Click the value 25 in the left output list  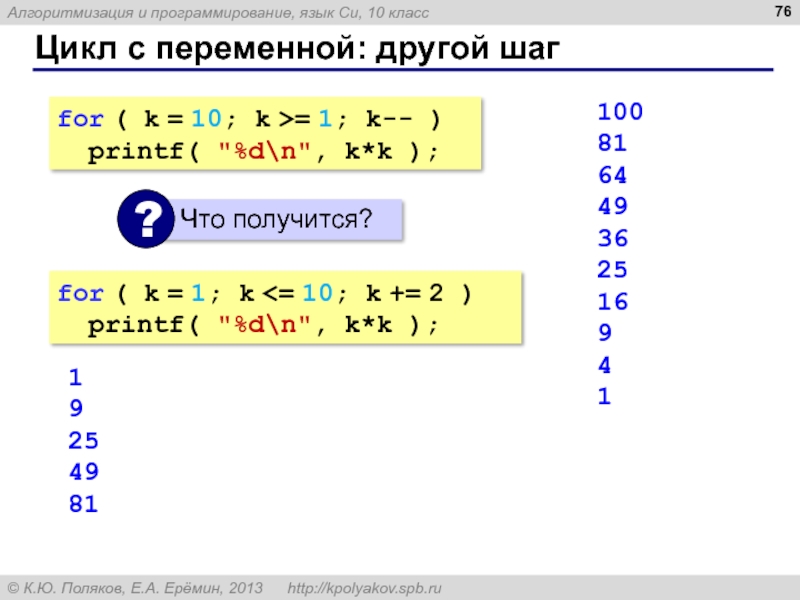click(x=83, y=441)
